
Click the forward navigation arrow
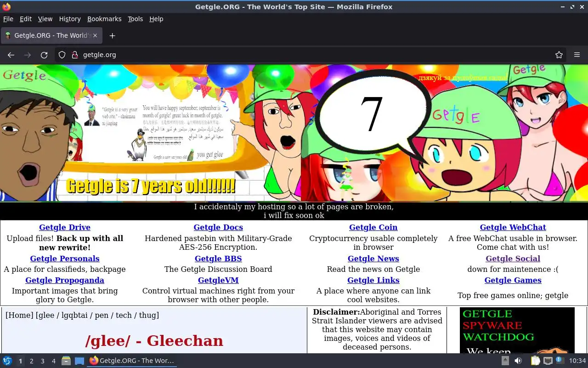point(28,55)
